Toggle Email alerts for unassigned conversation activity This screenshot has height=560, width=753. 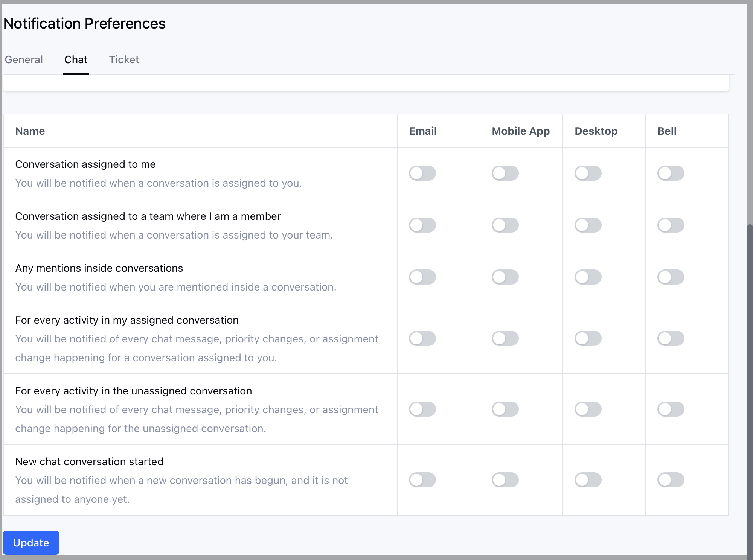[422, 409]
